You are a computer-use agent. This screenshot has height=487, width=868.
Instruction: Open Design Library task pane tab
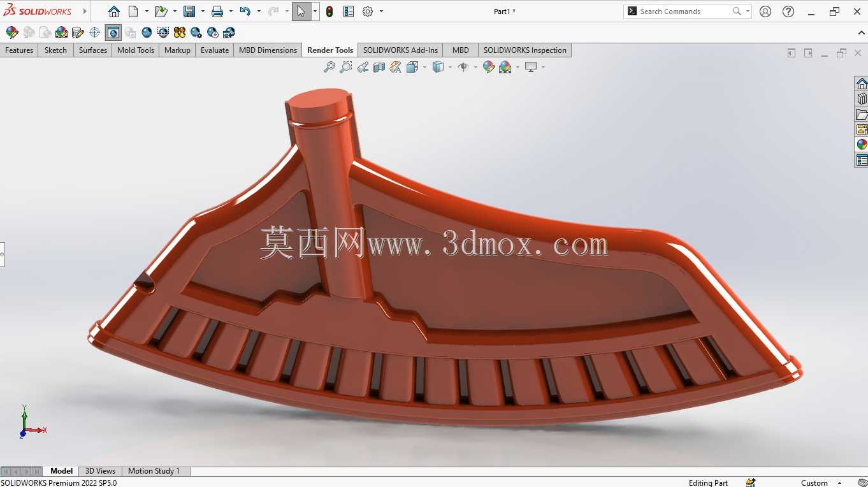(x=862, y=99)
